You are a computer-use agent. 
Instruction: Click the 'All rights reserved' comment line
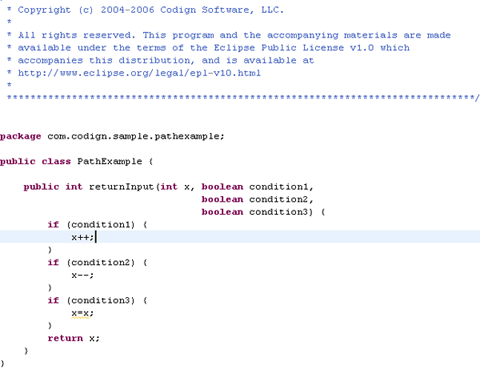point(229,35)
